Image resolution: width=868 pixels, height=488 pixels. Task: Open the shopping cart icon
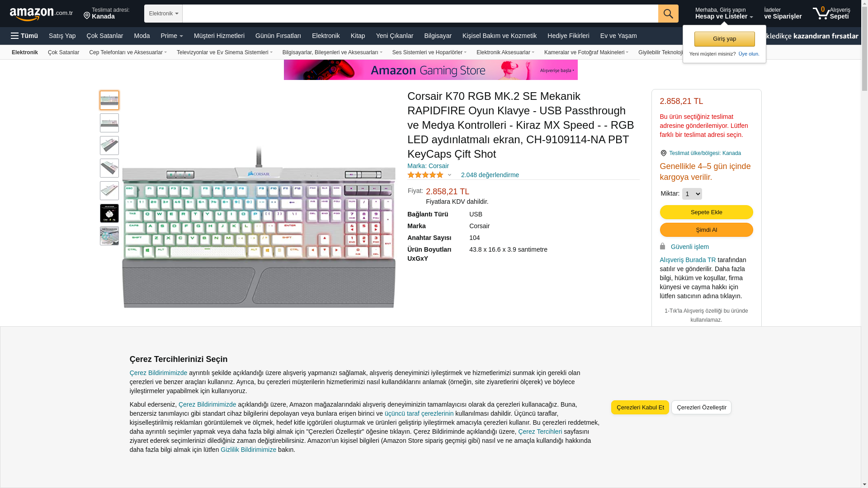[821, 13]
